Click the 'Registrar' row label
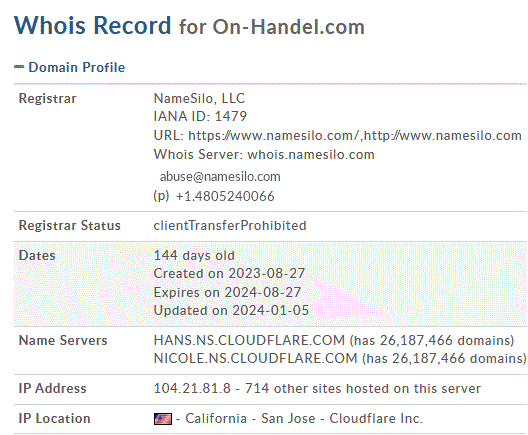 click(x=47, y=98)
